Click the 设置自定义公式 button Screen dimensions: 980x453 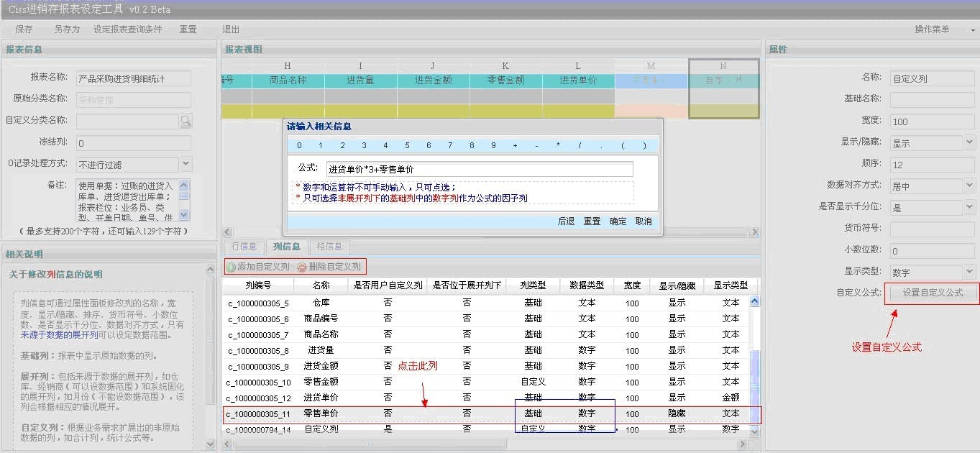click(932, 293)
